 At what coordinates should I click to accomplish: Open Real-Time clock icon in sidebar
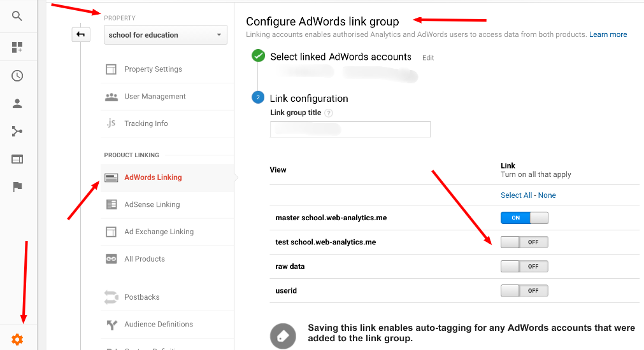click(17, 76)
